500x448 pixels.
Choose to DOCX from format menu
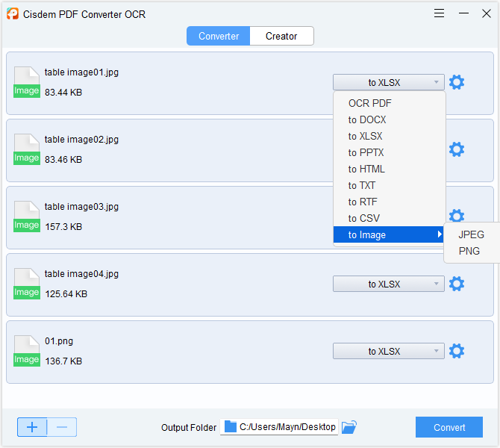point(389,119)
